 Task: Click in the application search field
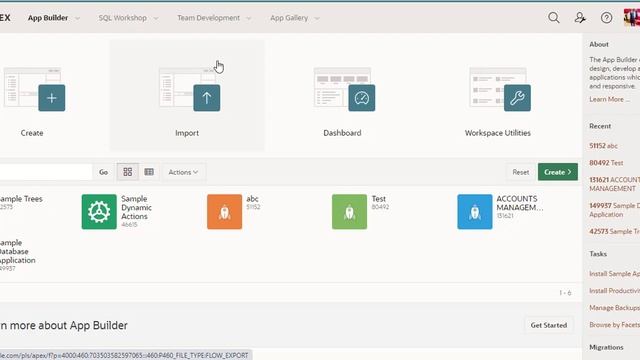pyautogui.click(x=46, y=172)
